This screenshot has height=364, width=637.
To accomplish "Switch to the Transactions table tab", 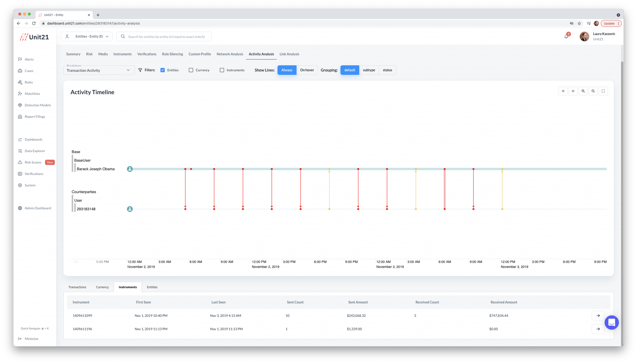I will [77, 287].
